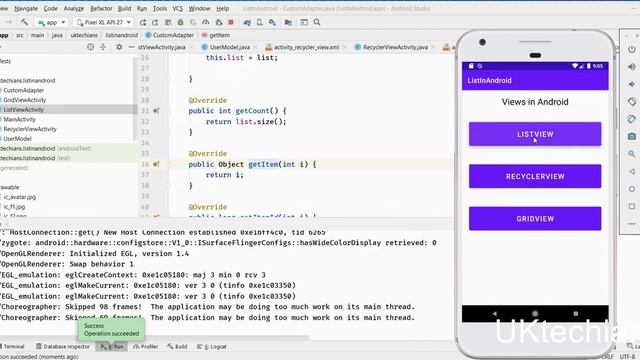The image size is (640, 360).
Task: Open the VCS menu
Action: pyautogui.click(x=178, y=8)
